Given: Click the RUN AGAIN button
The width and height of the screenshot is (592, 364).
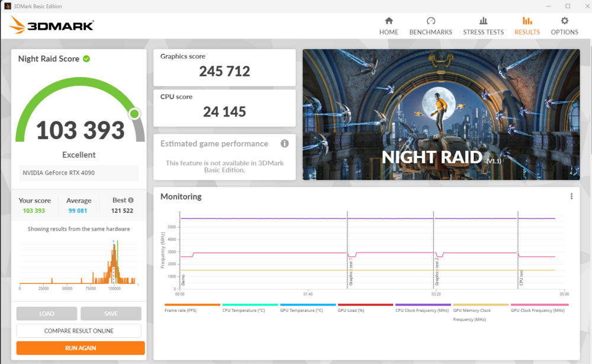Looking at the screenshot, I should coord(80,348).
